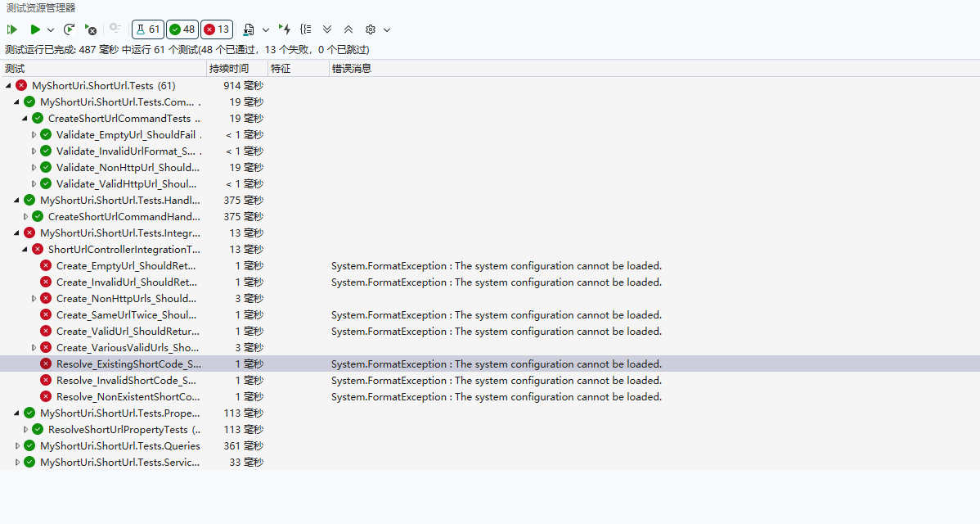
Task: Click the 错误消息 column header
Action: [x=352, y=69]
